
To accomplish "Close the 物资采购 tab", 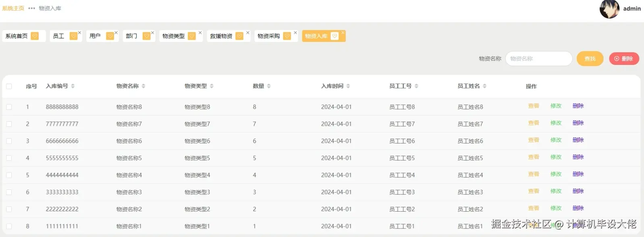I will pyautogui.click(x=295, y=33).
